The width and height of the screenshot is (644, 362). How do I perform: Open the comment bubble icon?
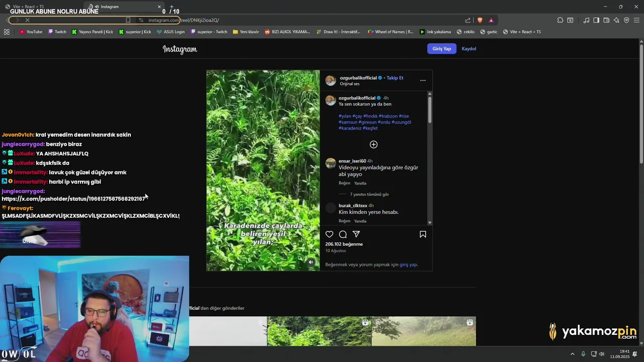343,234
